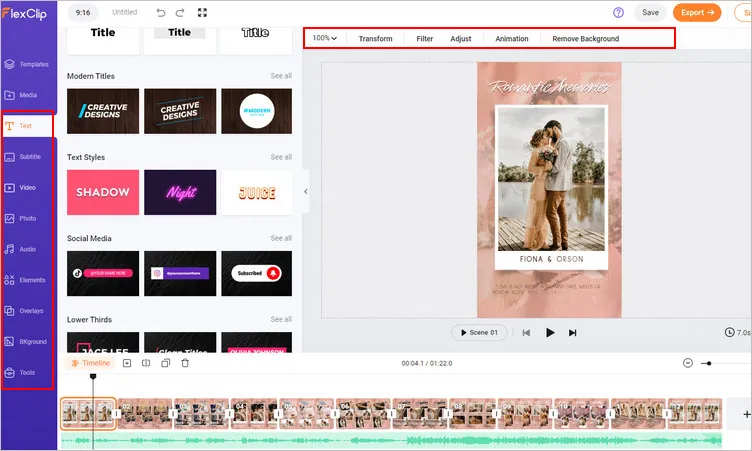Open the help question mark icon
752x451 pixels.
point(618,13)
